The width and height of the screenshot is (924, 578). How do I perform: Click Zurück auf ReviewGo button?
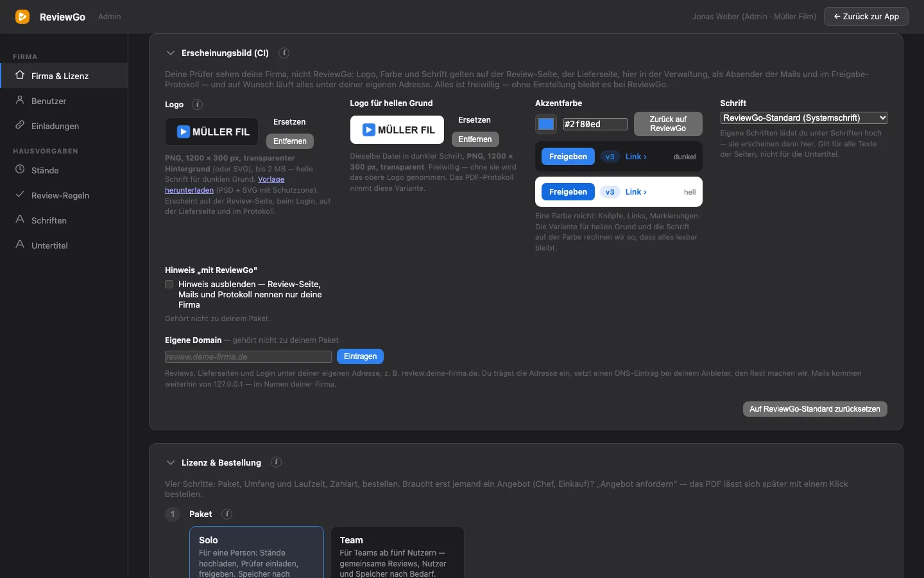click(x=668, y=124)
